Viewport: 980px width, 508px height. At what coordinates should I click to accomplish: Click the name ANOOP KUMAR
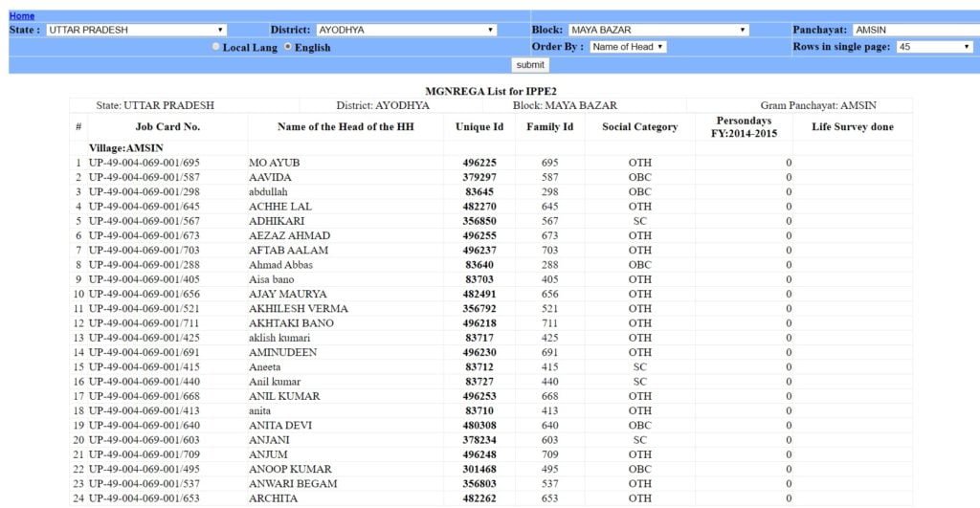[x=290, y=470]
